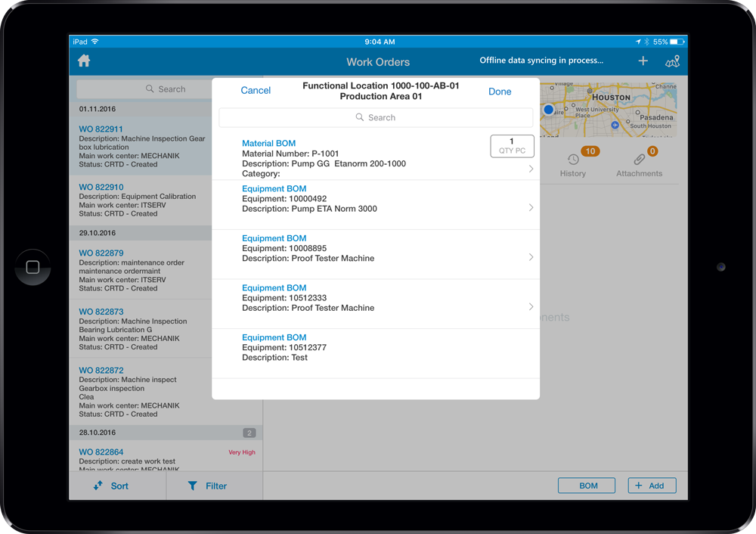Open work order WO 822910
756x534 pixels.
click(x=141, y=200)
